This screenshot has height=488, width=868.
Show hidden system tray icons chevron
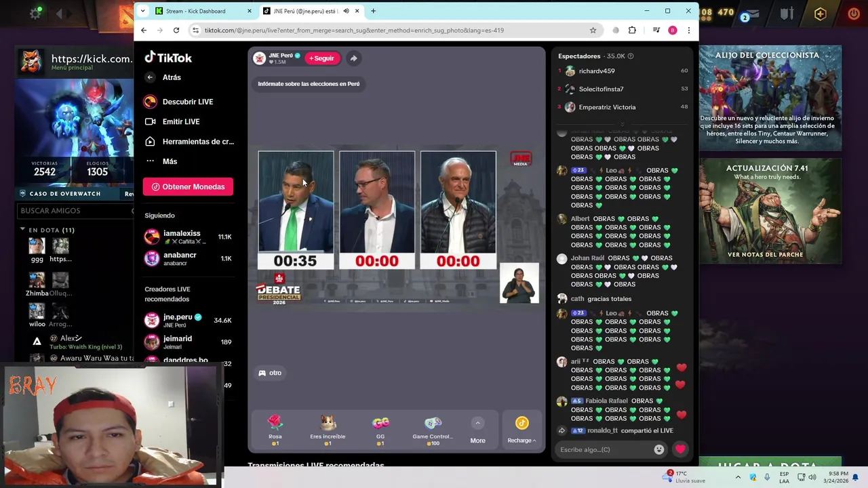(x=738, y=477)
